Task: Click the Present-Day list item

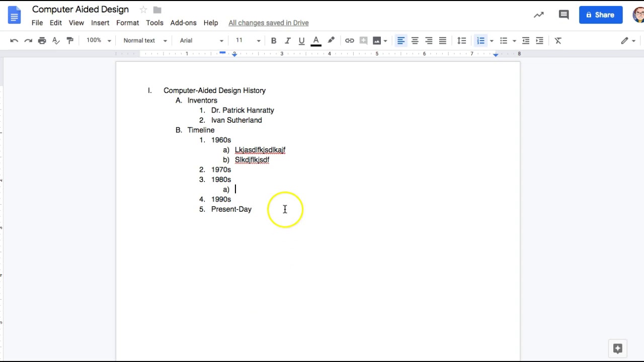Action: pyautogui.click(x=231, y=209)
